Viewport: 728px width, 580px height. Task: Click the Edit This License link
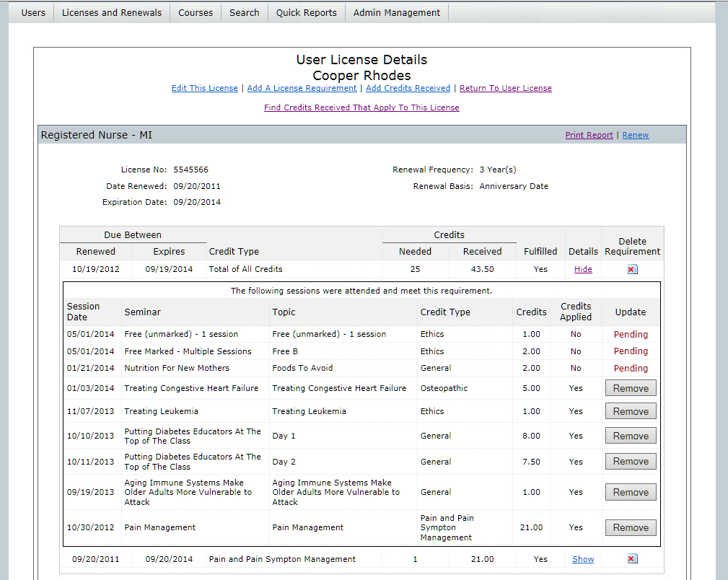pos(204,88)
